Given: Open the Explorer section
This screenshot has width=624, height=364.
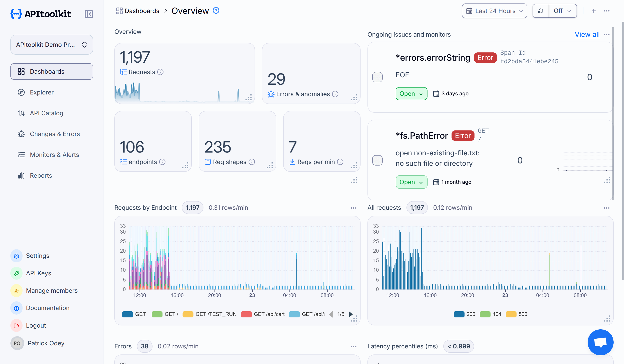Looking at the screenshot, I should point(41,92).
